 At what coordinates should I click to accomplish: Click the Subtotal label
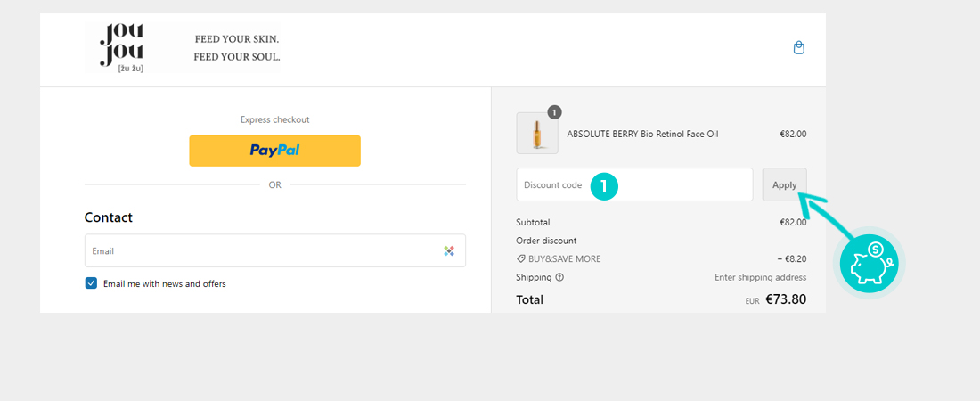(533, 222)
